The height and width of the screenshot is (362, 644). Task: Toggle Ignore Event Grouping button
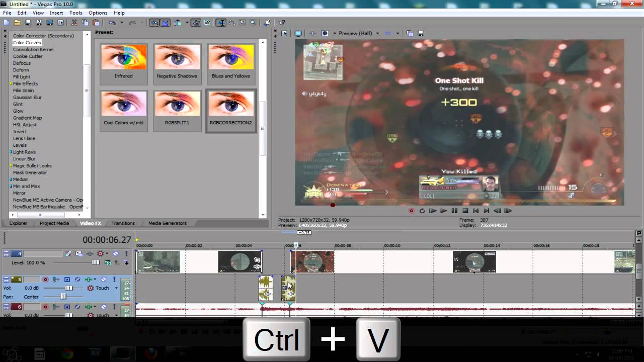pos(207,23)
